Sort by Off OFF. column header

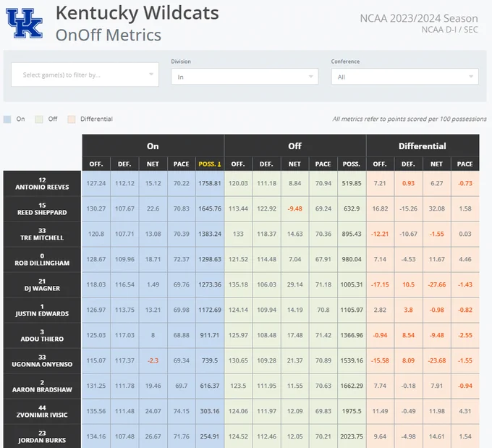point(238,164)
